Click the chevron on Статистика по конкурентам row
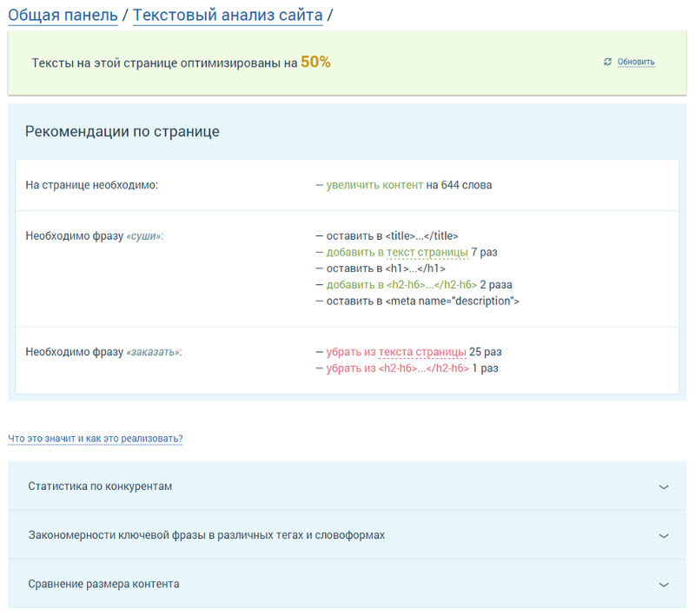The width and height of the screenshot is (695, 616). pos(664,487)
